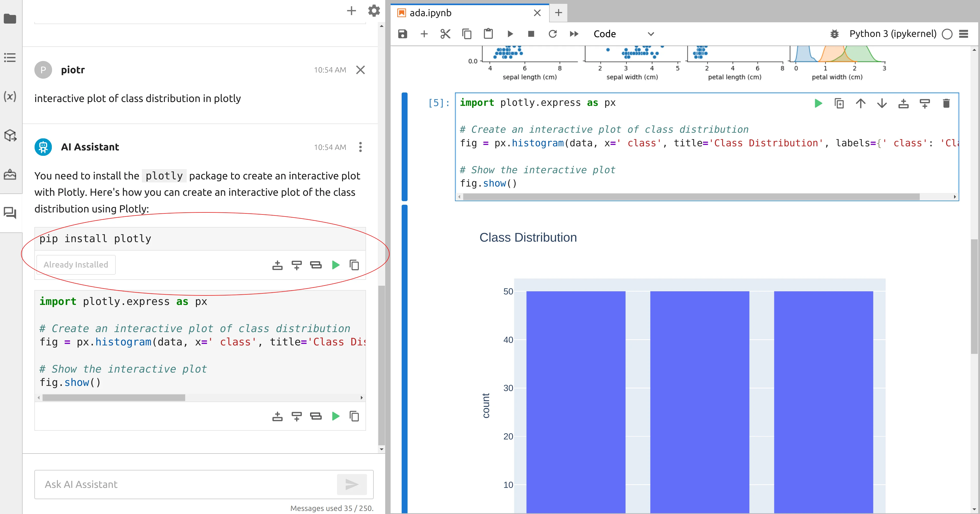Screen dimensions: 980x514
Task: Click the Already Installed button
Action: [x=76, y=264]
